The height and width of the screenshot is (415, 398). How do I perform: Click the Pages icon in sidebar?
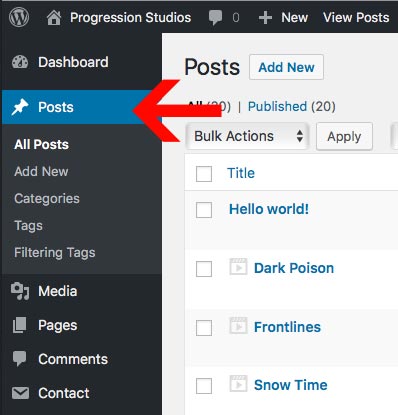(x=20, y=325)
